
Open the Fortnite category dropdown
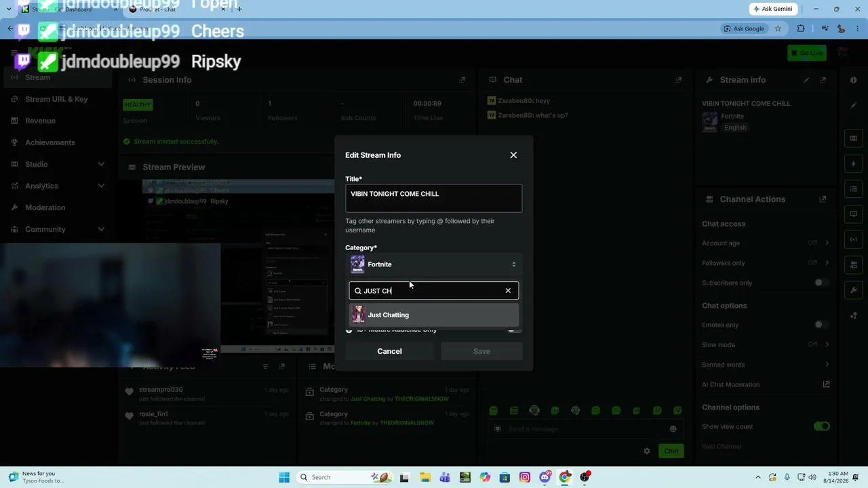434,264
